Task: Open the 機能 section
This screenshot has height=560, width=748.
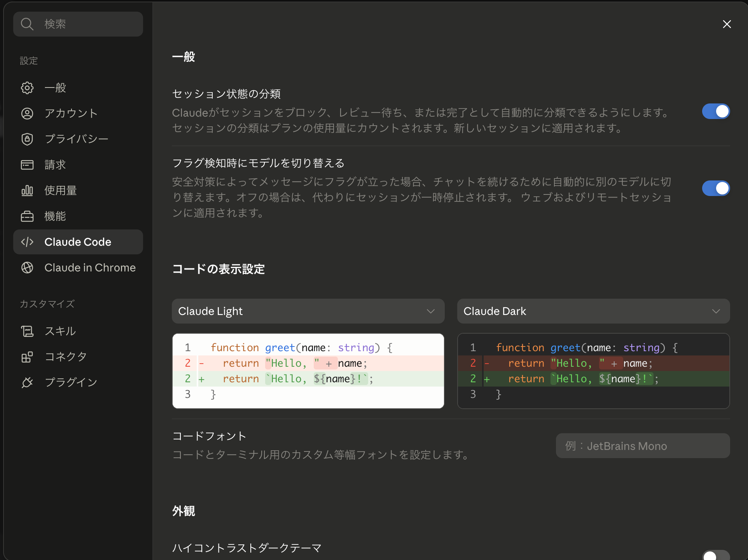Action: click(78, 216)
